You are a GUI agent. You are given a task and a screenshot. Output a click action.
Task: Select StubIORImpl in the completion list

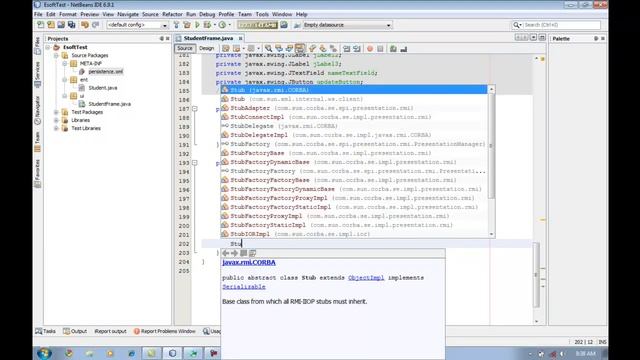coord(354,234)
